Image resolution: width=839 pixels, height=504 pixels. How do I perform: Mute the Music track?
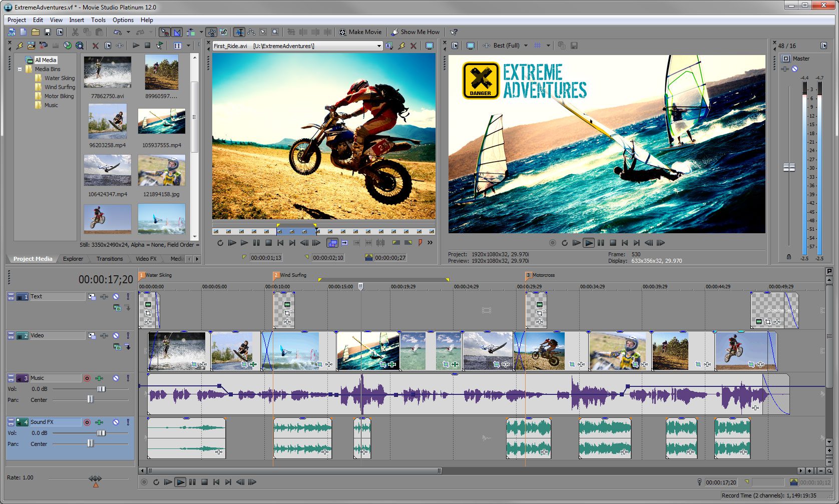point(116,378)
